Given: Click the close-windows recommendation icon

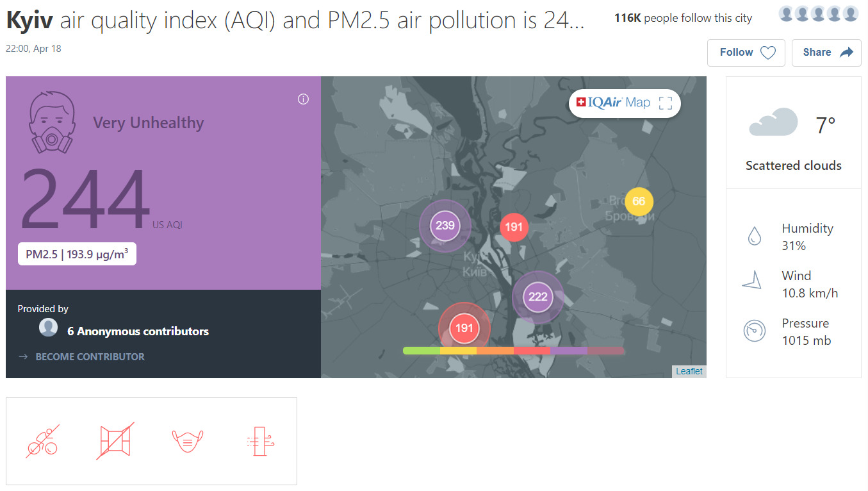Looking at the screenshot, I should click(115, 441).
